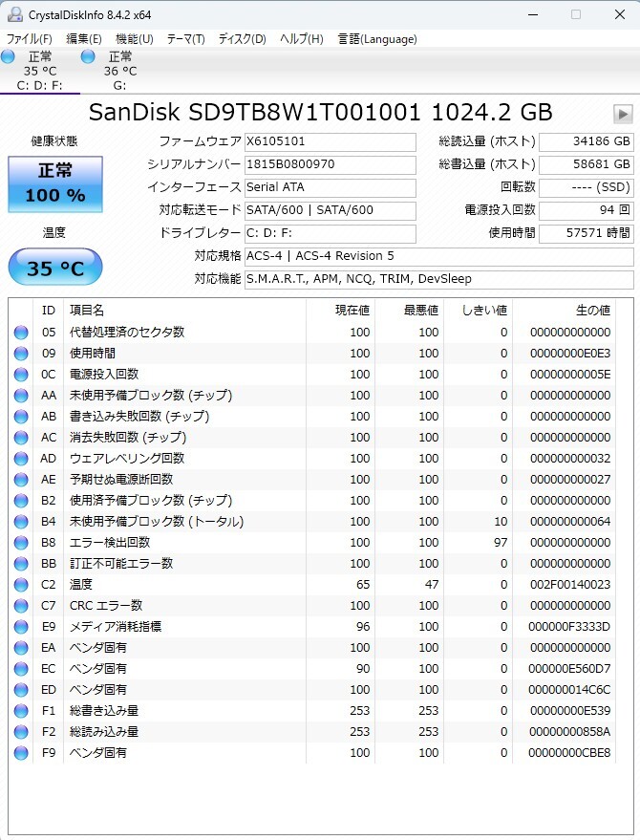Click status orb of attribute C2 row
The image size is (640, 840).
[21, 585]
